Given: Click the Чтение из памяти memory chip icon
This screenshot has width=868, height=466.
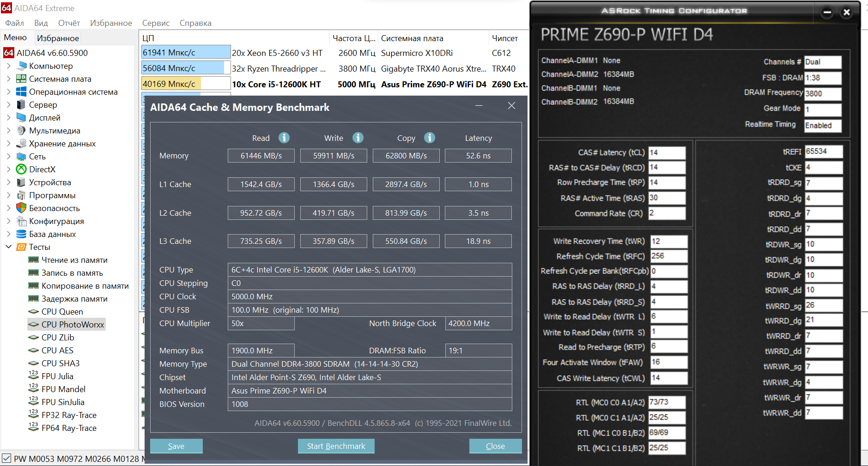Looking at the screenshot, I should 34,260.
